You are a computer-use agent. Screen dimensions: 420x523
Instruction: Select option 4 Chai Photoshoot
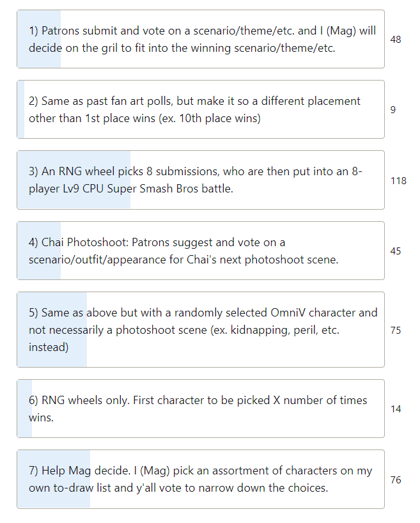click(x=201, y=251)
